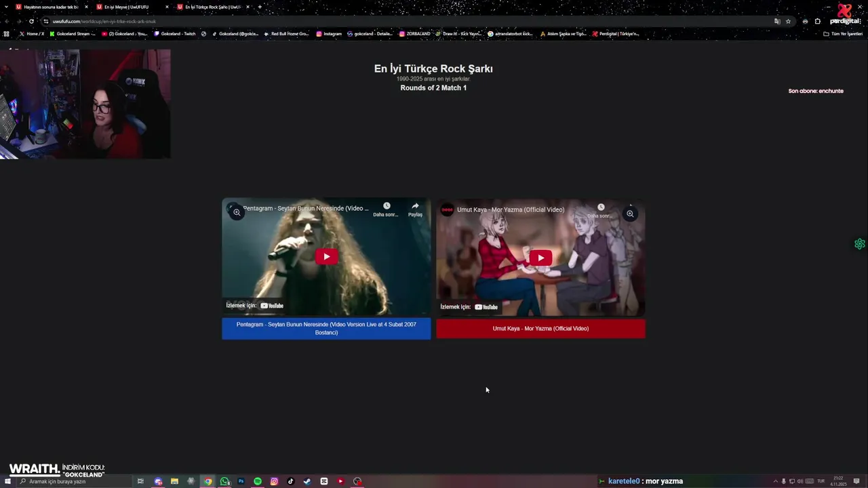This screenshot has width=868, height=488.
Task: Play the Umut Kaya Mor Yazma video
Action: pyautogui.click(x=540, y=258)
